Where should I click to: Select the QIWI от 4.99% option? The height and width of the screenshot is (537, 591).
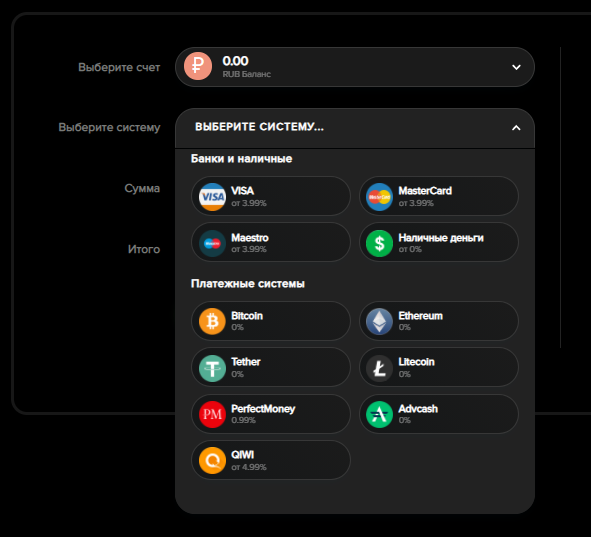click(x=271, y=460)
